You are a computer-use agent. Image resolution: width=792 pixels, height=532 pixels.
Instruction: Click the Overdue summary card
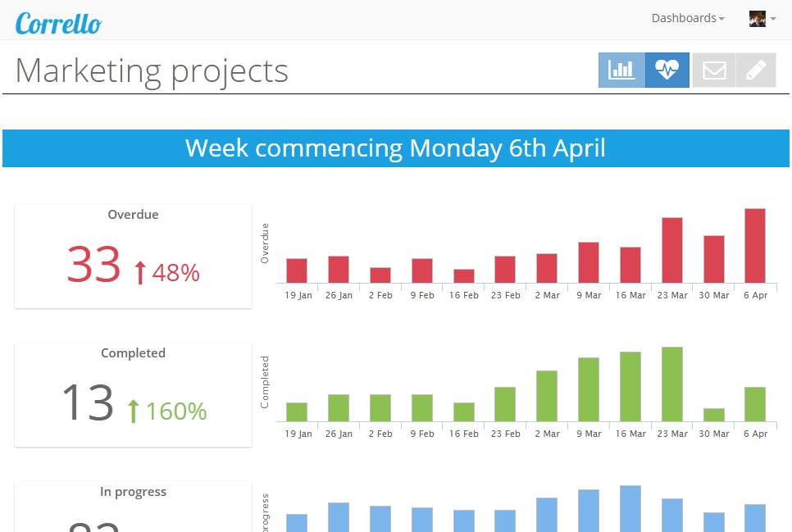[x=133, y=256]
